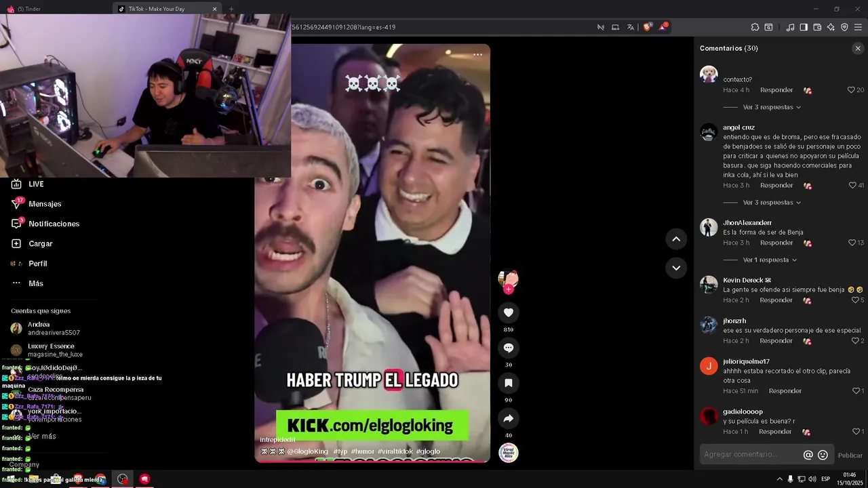The width and height of the screenshot is (868, 488).
Task: Reply to the 'contexto?' comment
Action: (x=776, y=90)
